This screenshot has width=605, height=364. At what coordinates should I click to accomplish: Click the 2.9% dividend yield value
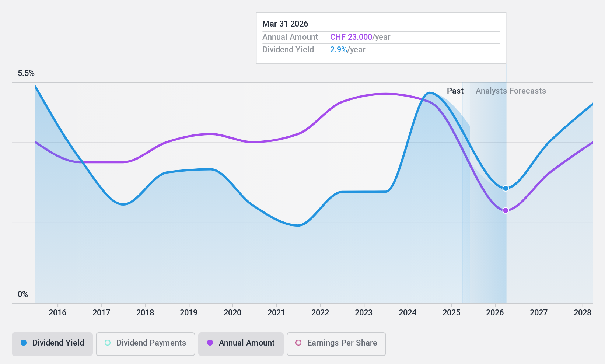(339, 50)
